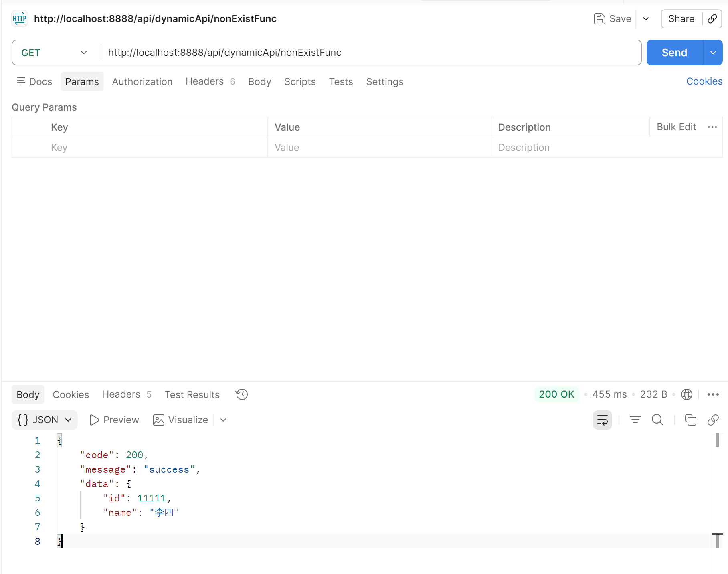The height and width of the screenshot is (574, 728).
Task: Click the network globe icon in response bar
Action: point(686,394)
